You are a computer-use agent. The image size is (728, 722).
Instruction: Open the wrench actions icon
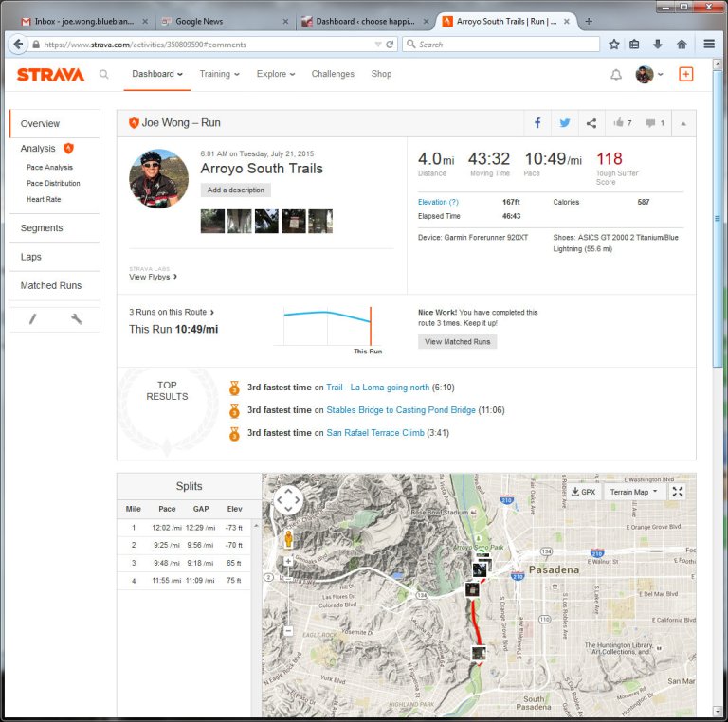tap(77, 319)
